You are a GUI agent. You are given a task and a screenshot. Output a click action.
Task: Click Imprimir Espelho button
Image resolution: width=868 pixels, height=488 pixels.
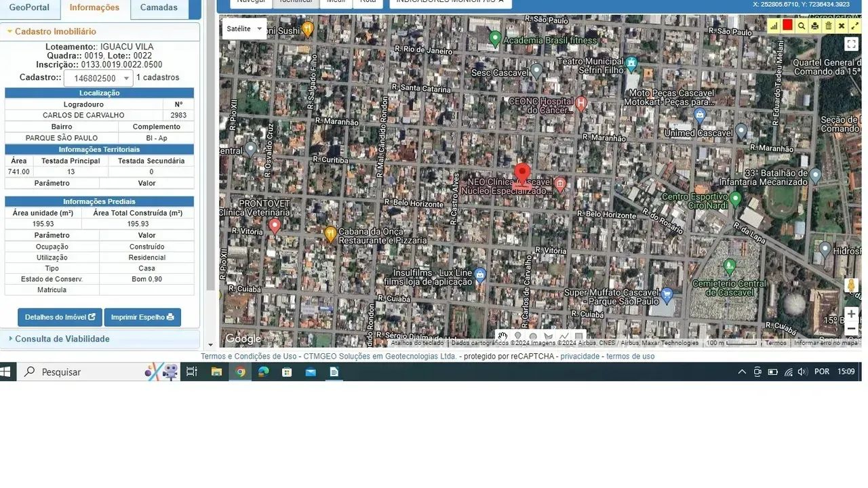coord(142,317)
